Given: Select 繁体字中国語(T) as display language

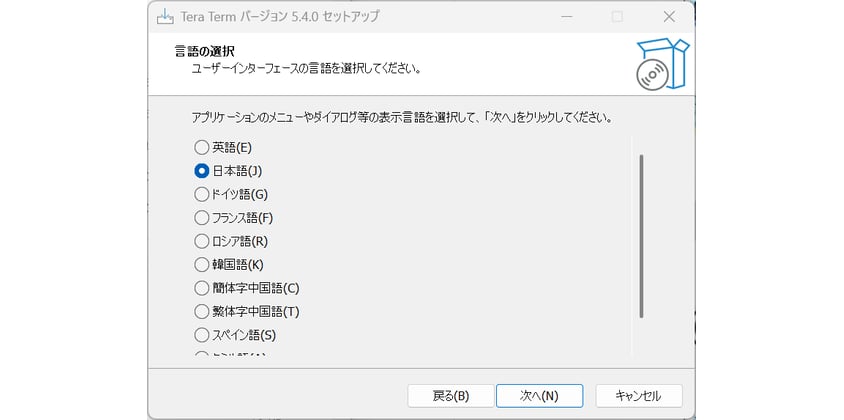Looking at the screenshot, I should point(202,311).
